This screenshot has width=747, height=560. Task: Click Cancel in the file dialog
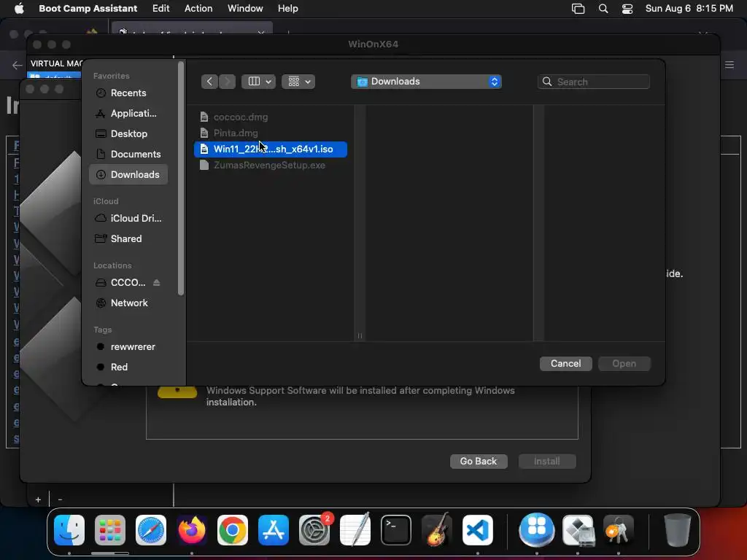(565, 363)
